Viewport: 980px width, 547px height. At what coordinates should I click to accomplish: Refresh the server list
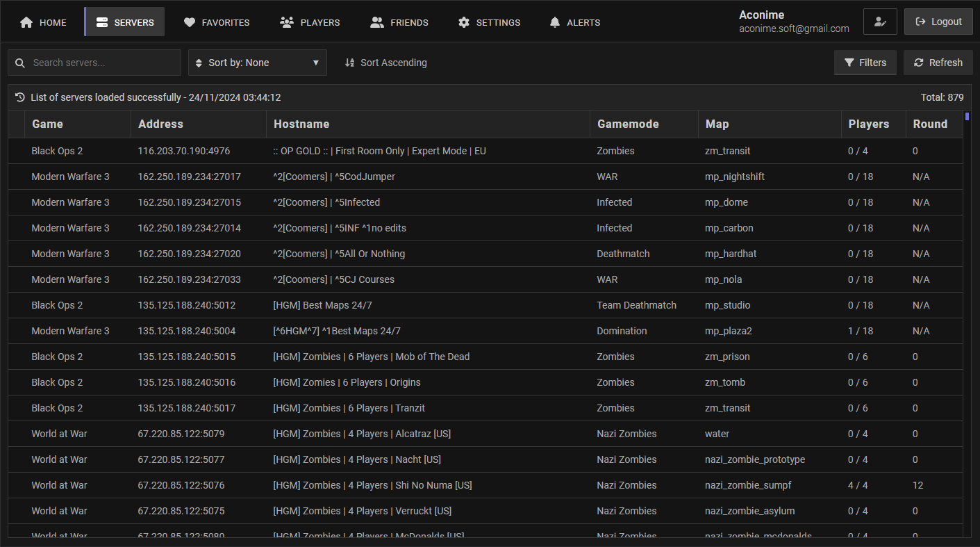coord(938,63)
